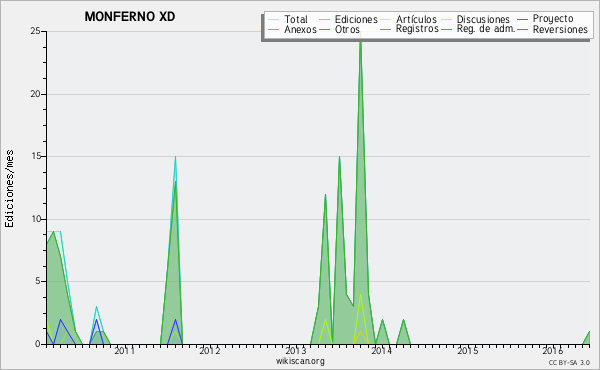Click the small orange peak near 2014
The width and height of the screenshot is (600, 370).
click(360, 337)
